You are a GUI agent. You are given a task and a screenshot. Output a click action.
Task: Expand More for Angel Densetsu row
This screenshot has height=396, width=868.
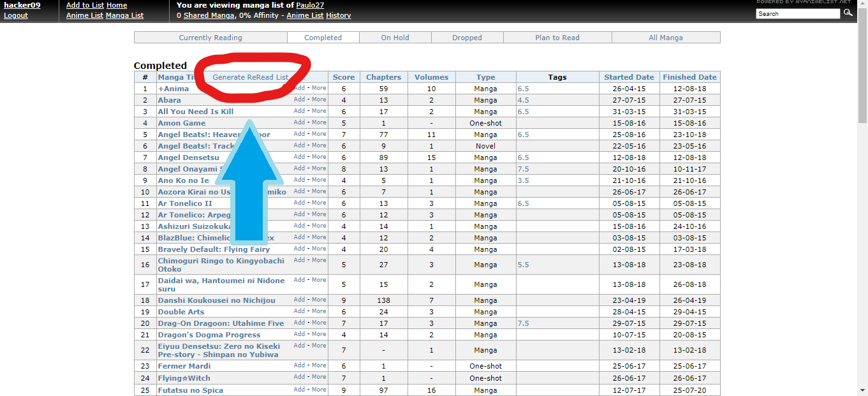[x=319, y=157]
